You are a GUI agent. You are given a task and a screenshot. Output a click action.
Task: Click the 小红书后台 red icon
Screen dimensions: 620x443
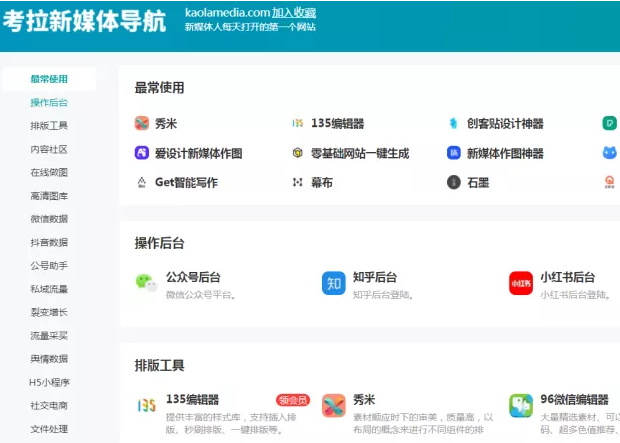point(521,283)
